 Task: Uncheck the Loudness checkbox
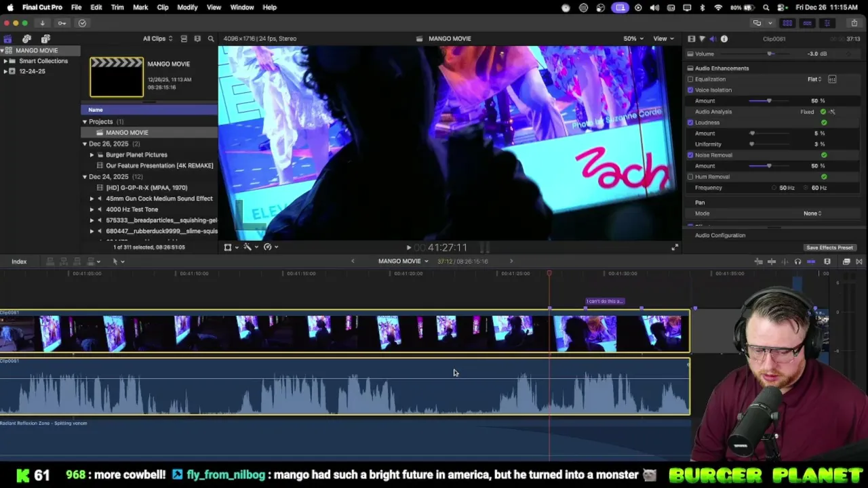[x=690, y=123]
